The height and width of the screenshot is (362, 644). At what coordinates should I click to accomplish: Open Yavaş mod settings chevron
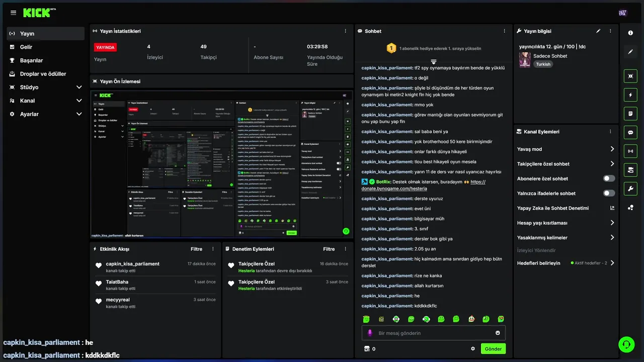tap(612, 149)
